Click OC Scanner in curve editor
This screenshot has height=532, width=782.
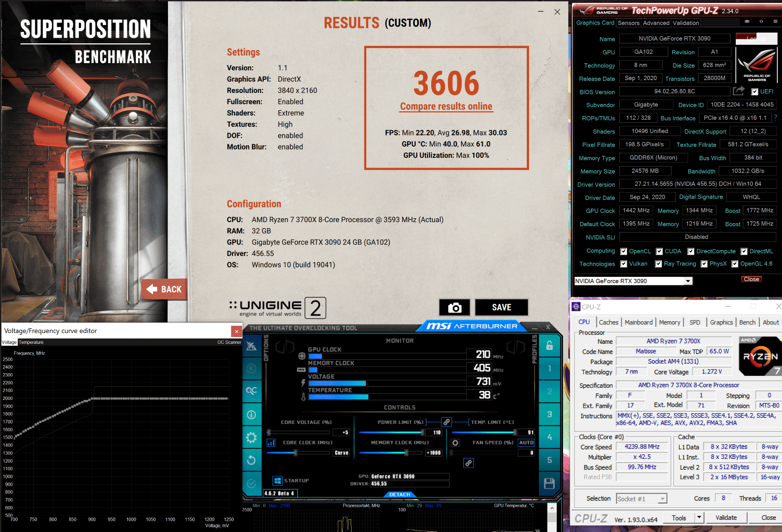click(229, 342)
